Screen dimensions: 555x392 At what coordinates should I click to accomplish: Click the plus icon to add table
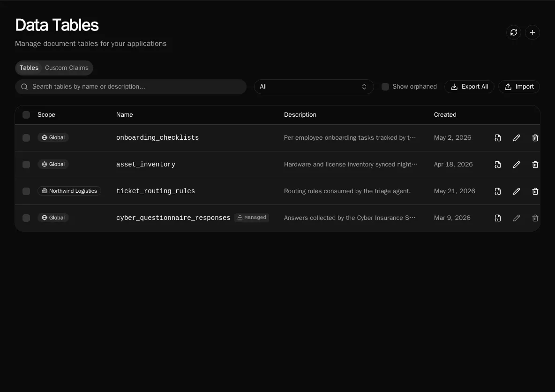[x=532, y=32]
